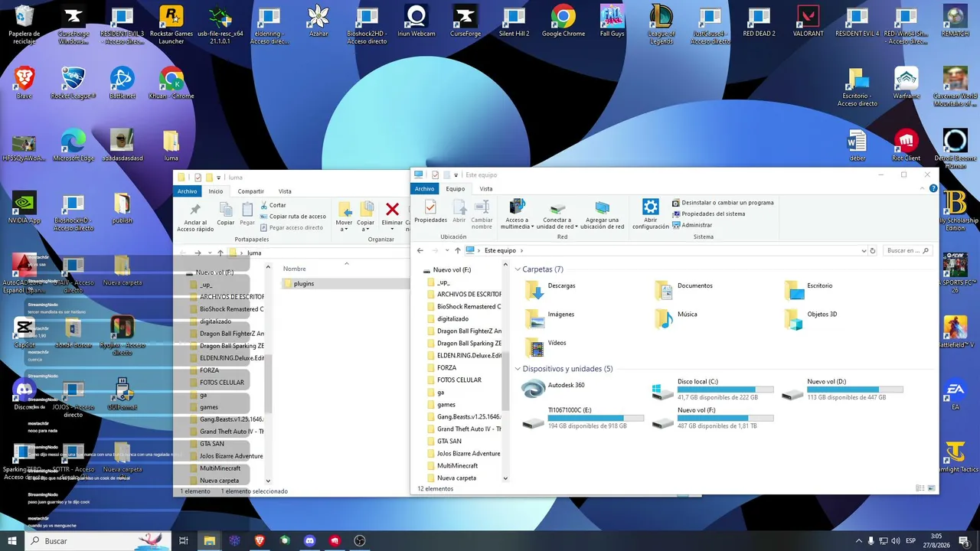Click the Buscar search box on the taskbar

[100, 540]
